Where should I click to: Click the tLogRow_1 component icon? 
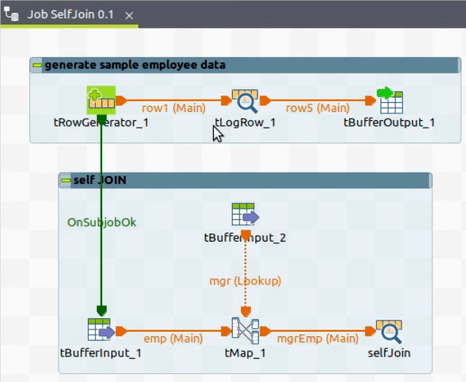[245, 101]
